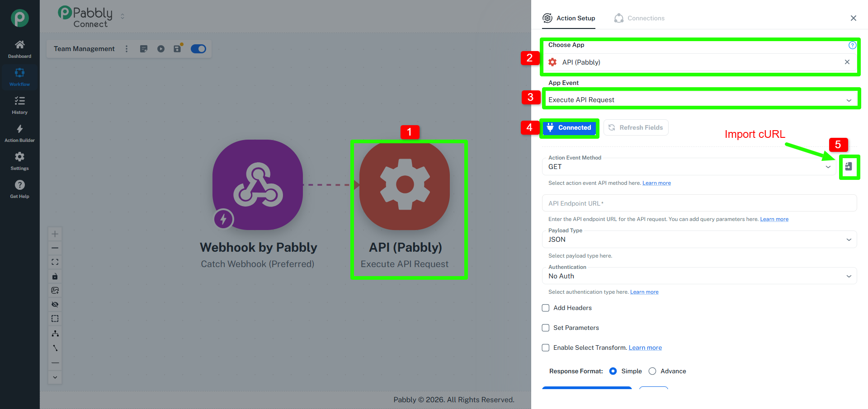
Task: Open Action Builder in sidebar
Action: (19, 133)
